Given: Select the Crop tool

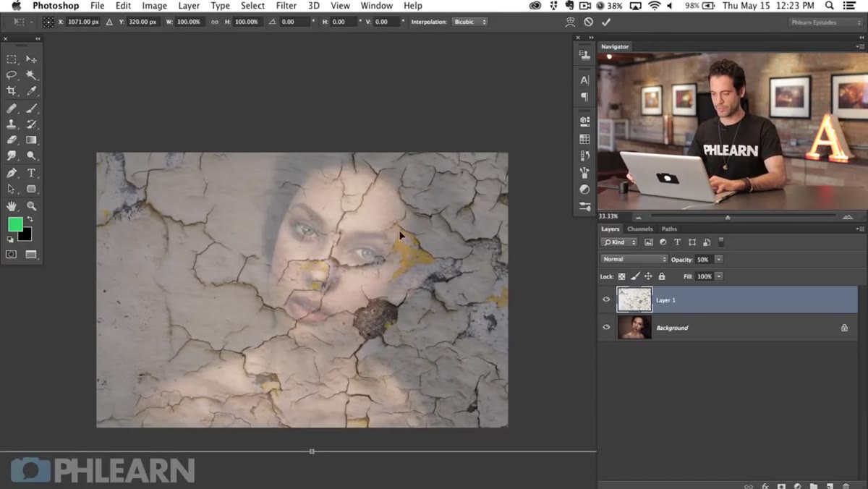Looking at the screenshot, I should click(12, 91).
